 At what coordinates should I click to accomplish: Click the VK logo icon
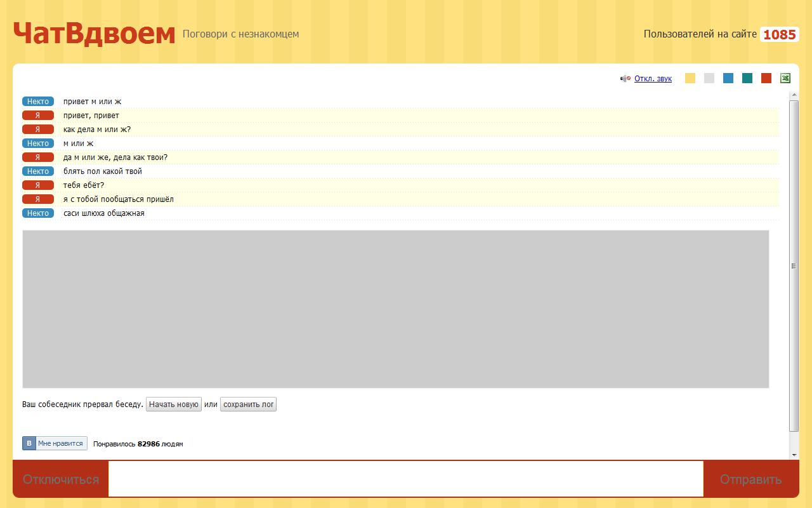pyautogui.click(x=29, y=443)
